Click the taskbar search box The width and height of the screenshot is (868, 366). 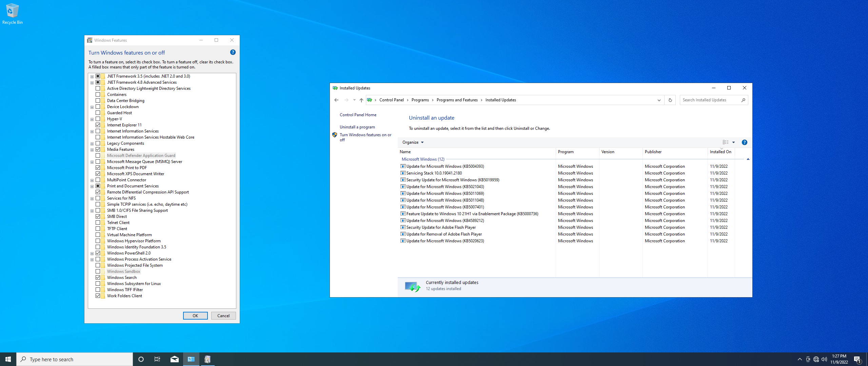click(x=75, y=359)
